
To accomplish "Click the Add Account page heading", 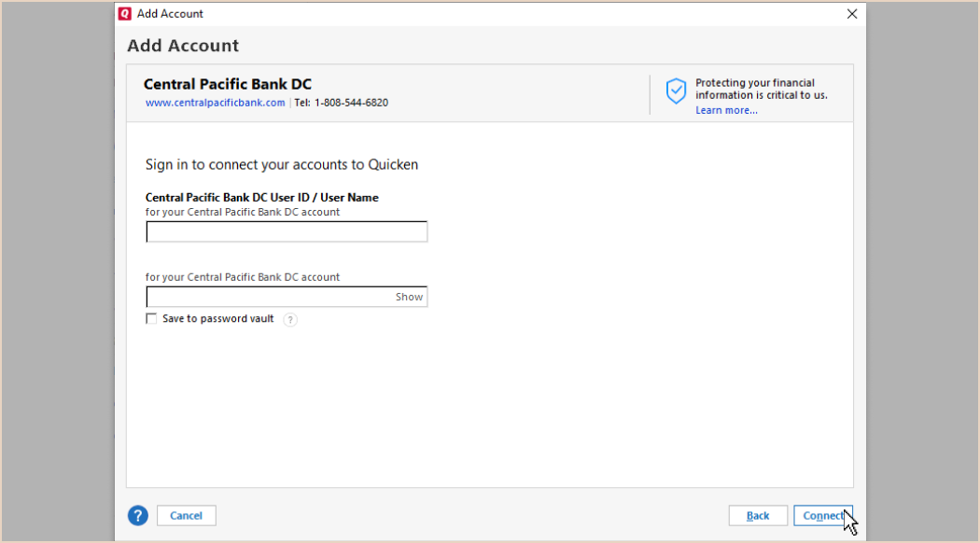I will point(183,46).
